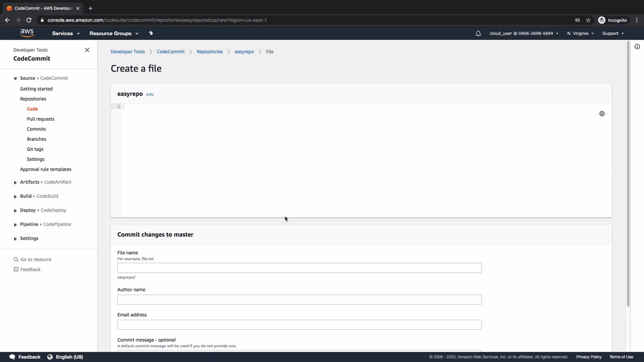Focus the Author name input field
The width and height of the screenshot is (644, 362).
[x=299, y=300]
